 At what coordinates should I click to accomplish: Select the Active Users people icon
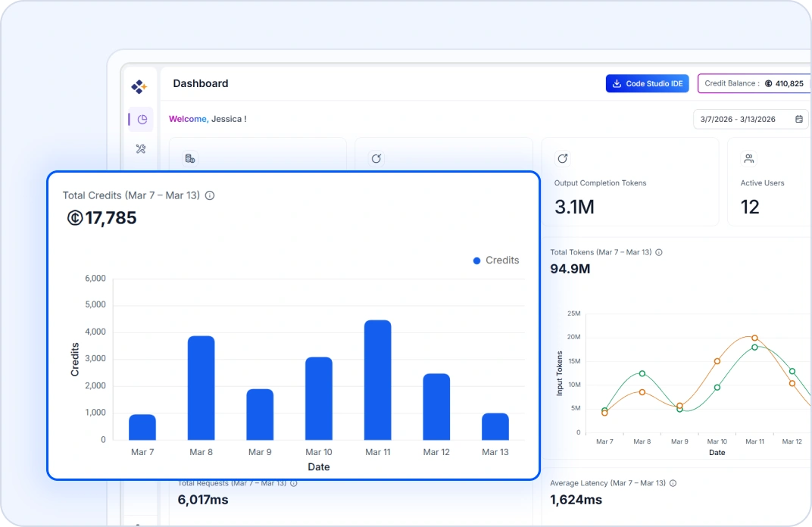click(x=748, y=158)
